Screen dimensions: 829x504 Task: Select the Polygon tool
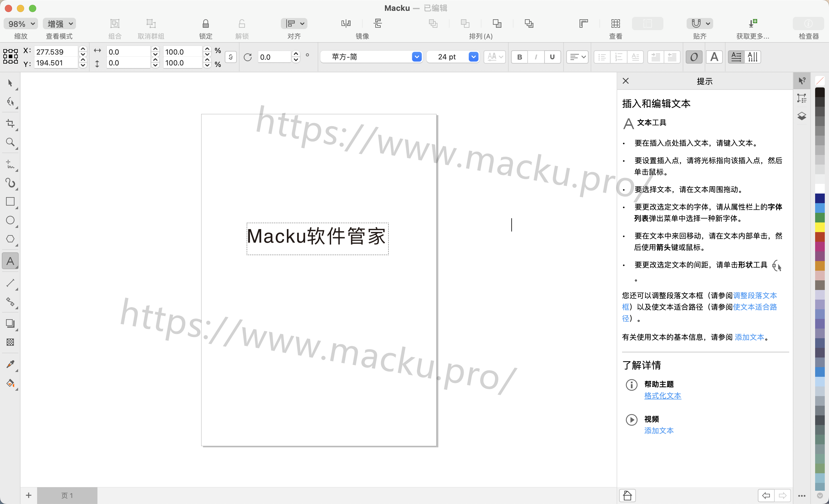pyautogui.click(x=10, y=239)
